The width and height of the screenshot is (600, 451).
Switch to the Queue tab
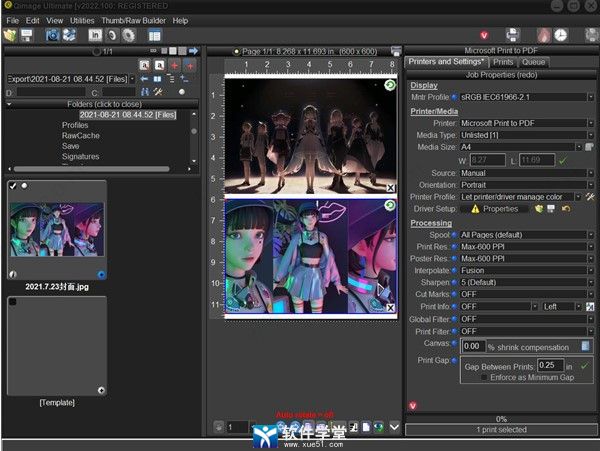pos(533,62)
